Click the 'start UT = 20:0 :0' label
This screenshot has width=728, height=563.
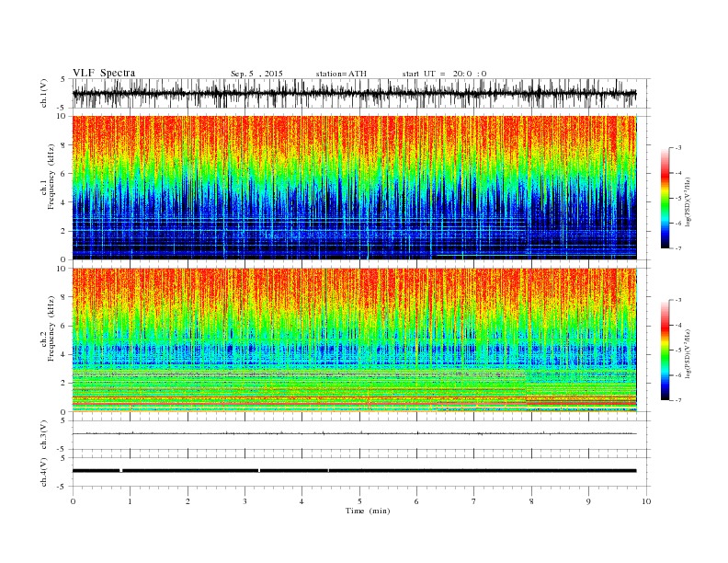tap(444, 74)
